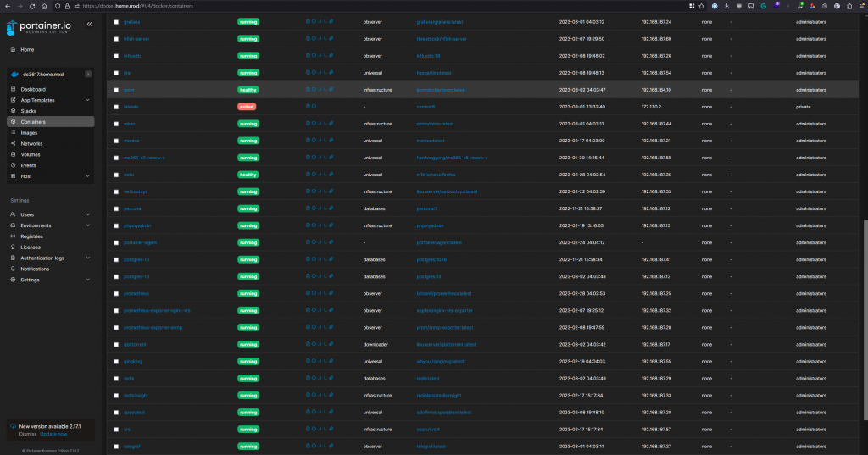Expand the Users settings submenu

[87, 214]
